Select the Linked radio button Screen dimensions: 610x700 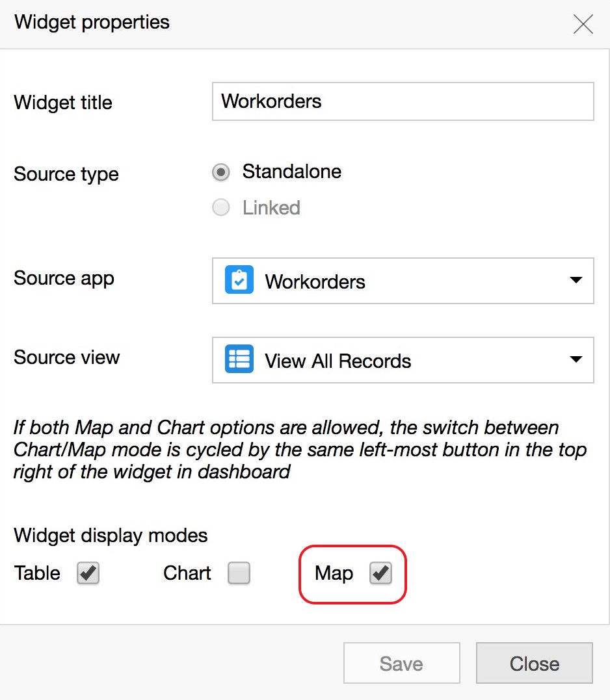coord(221,208)
